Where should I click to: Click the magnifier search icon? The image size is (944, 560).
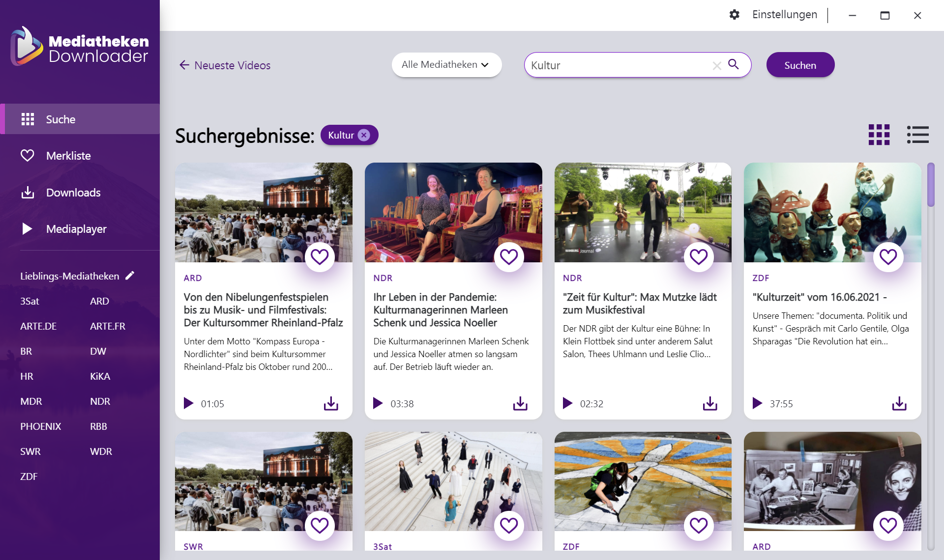tap(733, 64)
